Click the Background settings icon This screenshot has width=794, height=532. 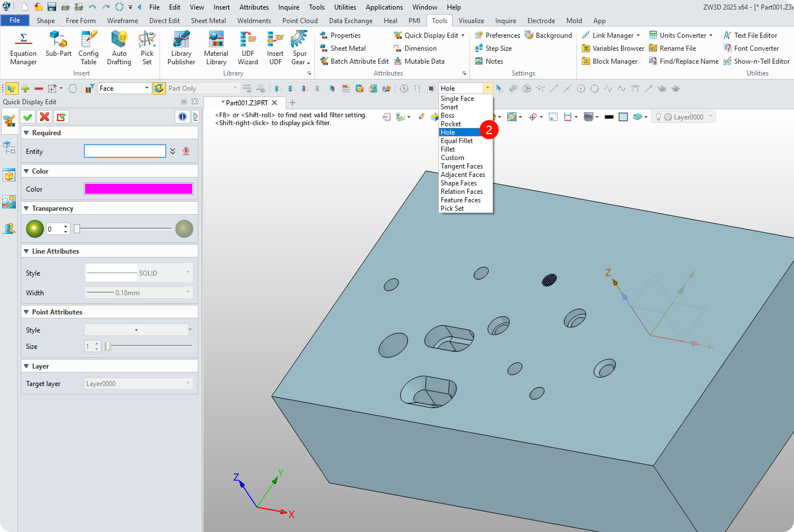tap(548, 36)
